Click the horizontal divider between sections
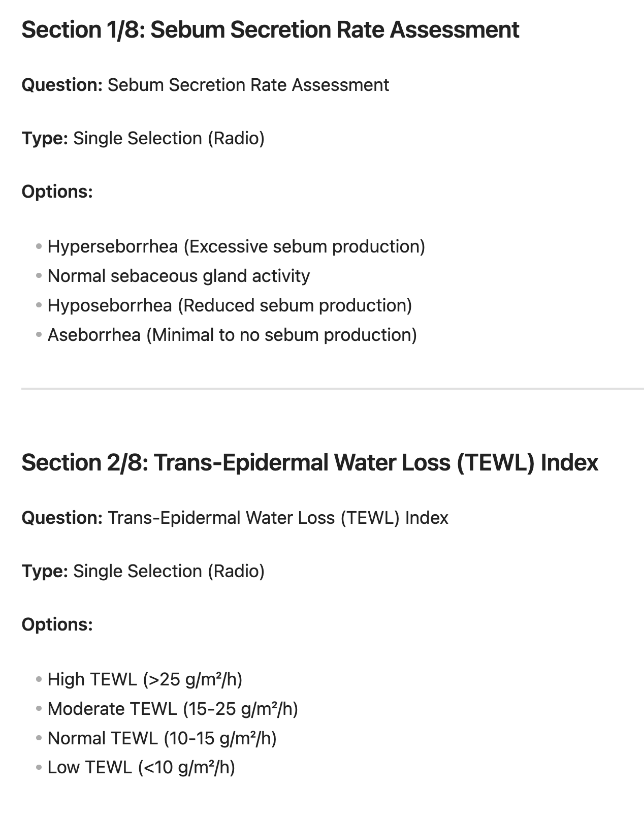Viewport: 644px width, 817px height. click(x=332, y=389)
